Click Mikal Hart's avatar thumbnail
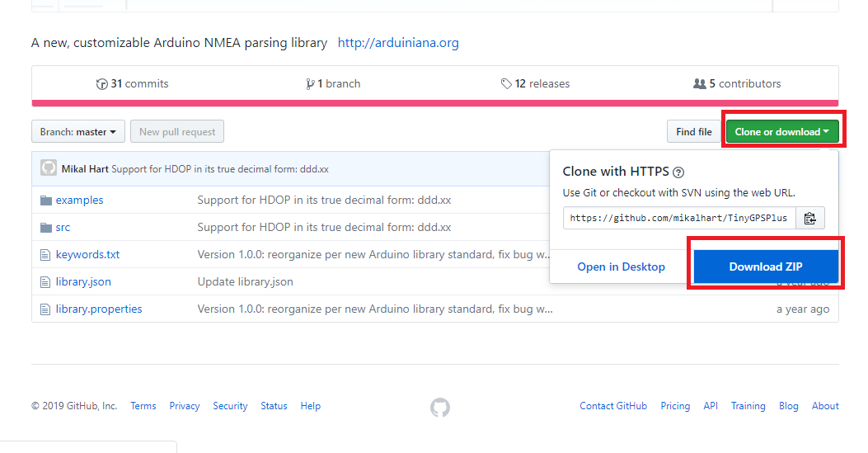The image size is (868, 453). coord(49,168)
